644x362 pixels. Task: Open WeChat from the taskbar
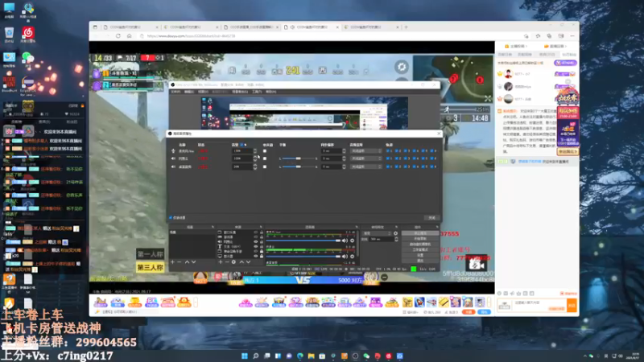click(366, 356)
